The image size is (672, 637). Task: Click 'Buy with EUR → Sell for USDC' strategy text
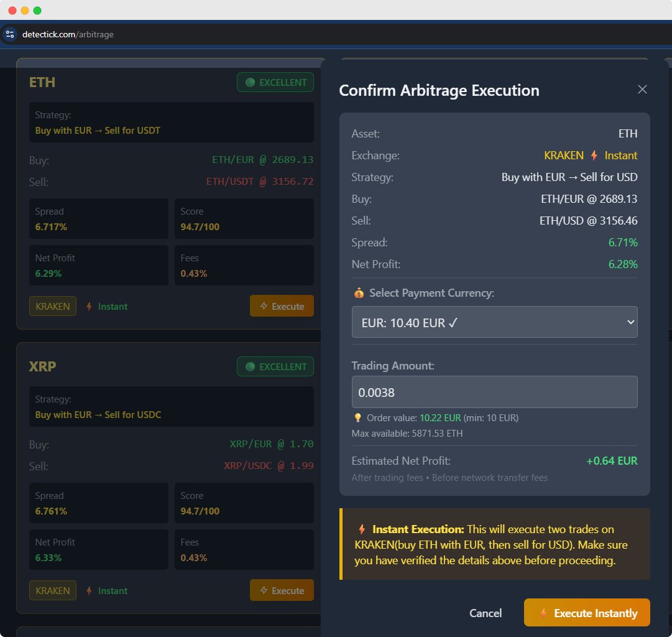point(98,415)
